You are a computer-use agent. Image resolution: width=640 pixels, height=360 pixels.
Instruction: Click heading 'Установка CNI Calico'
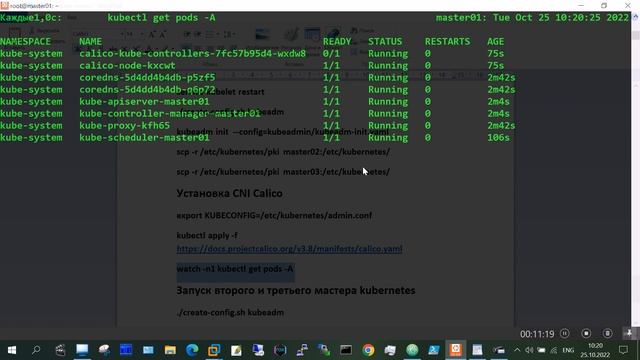point(229,193)
